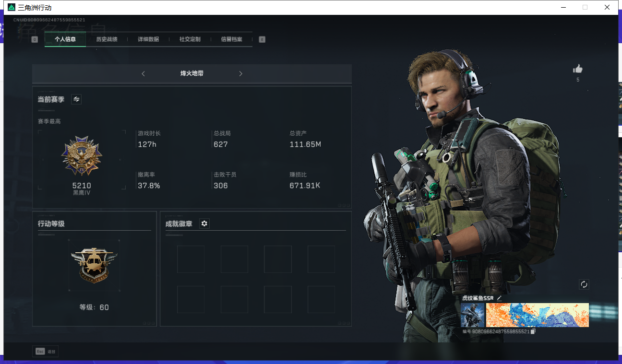Viewport: 622px width, 364px height.
Task: Give a like with the thumbs-up icon
Action: [578, 69]
